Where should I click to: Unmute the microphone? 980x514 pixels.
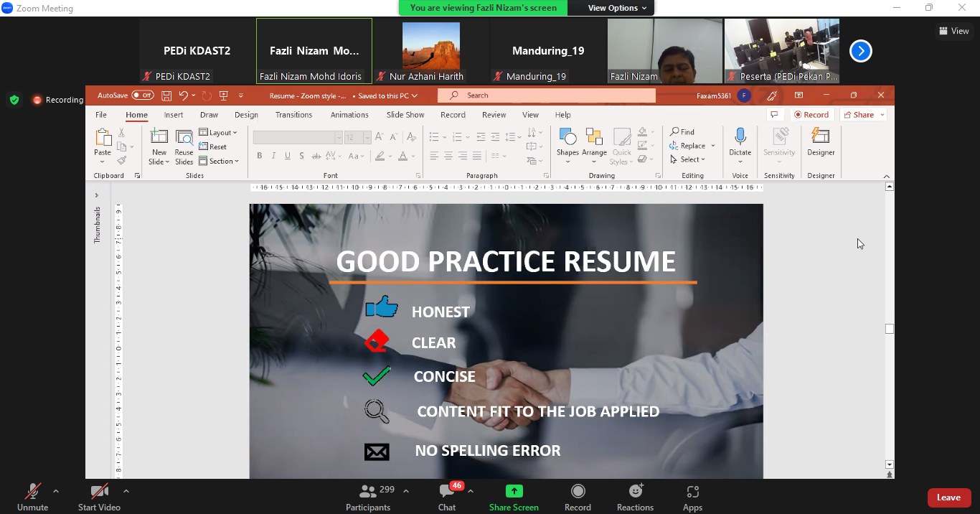point(32,492)
